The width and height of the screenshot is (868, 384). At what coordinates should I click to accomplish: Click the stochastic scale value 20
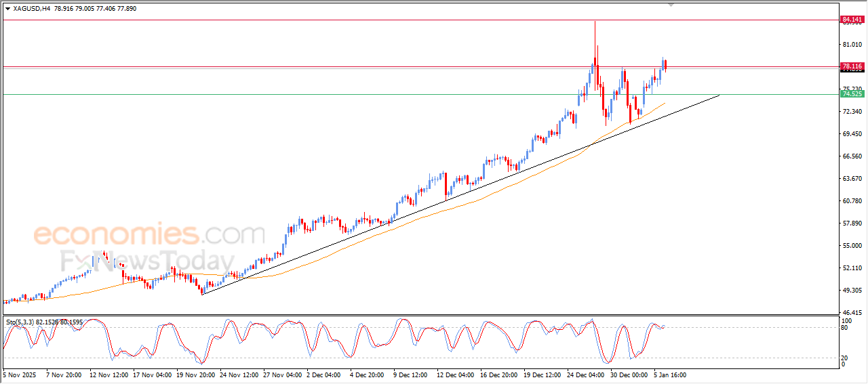845,358
